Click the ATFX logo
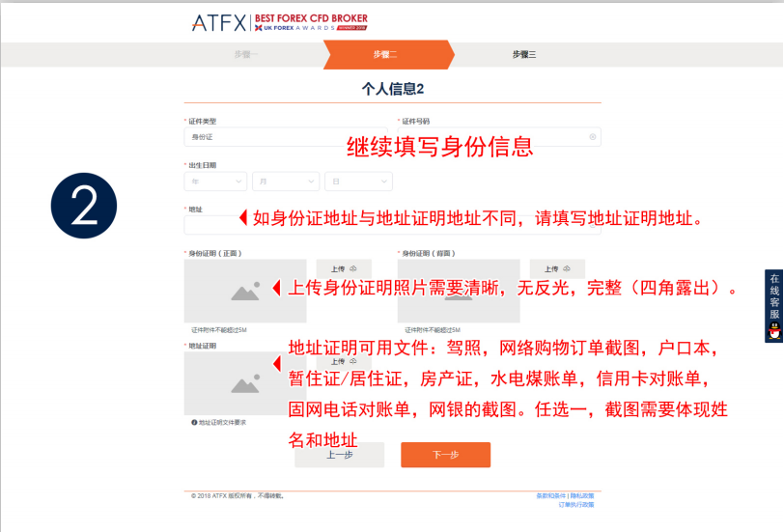784x532 pixels. [219, 22]
